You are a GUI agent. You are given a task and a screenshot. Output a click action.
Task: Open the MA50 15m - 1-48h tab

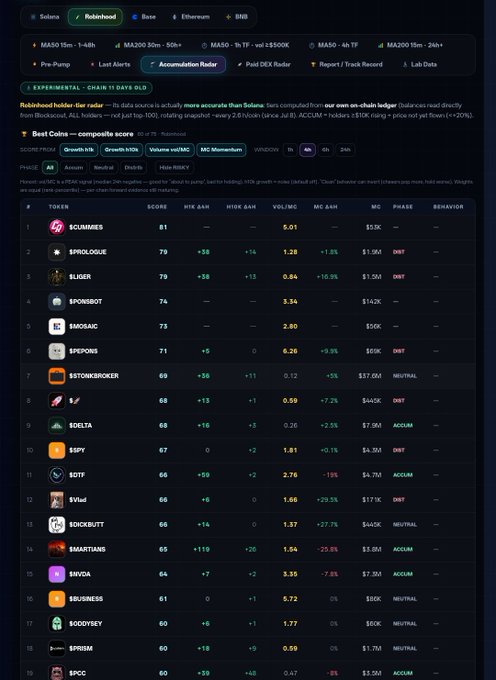click(x=64, y=45)
